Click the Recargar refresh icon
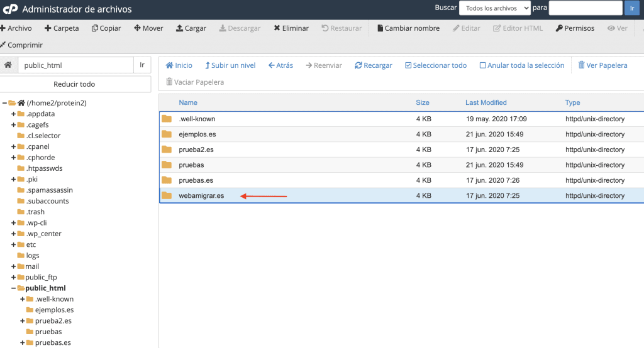Image resolution: width=644 pixels, height=348 pixels. [x=358, y=65]
